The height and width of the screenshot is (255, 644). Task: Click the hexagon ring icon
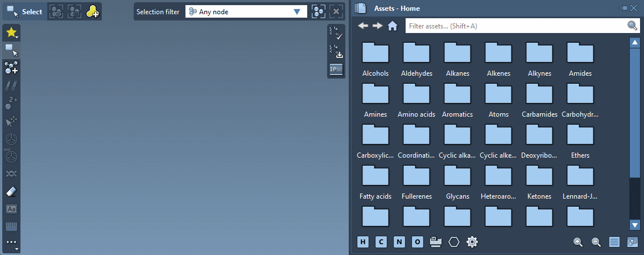coord(454,242)
